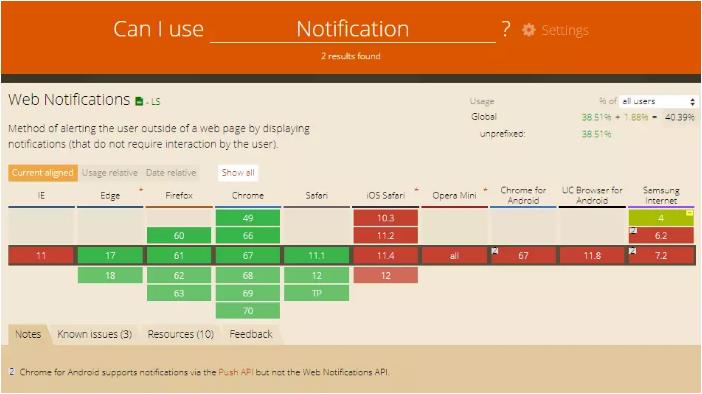Select the Opera Mini all cell

tap(454, 256)
